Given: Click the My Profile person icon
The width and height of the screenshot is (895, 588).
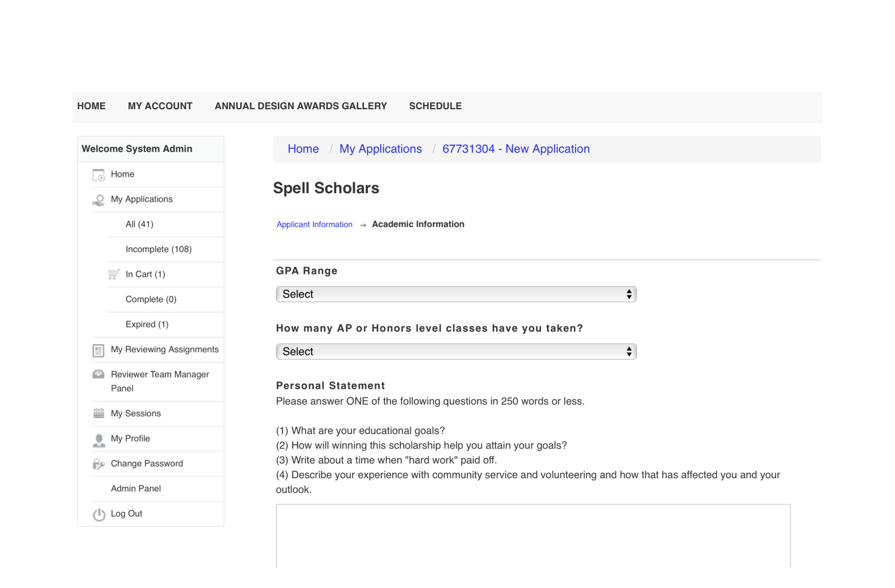Looking at the screenshot, I should coord(99,440).
